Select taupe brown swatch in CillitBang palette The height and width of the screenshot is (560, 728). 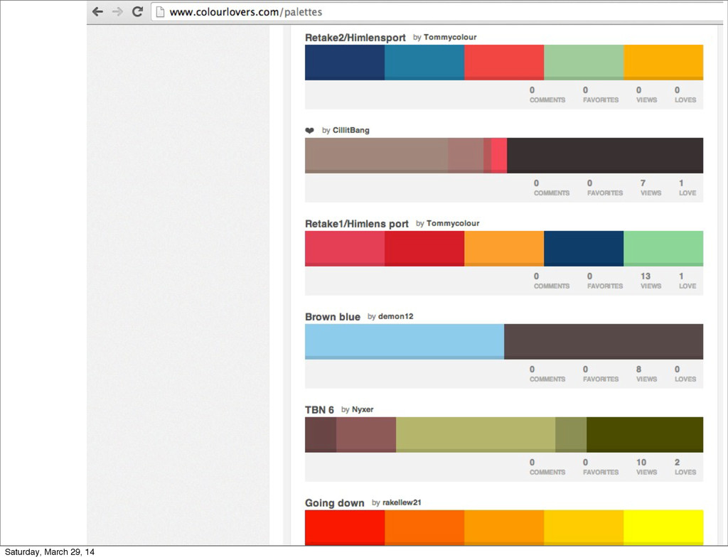(x=377, y=156)
